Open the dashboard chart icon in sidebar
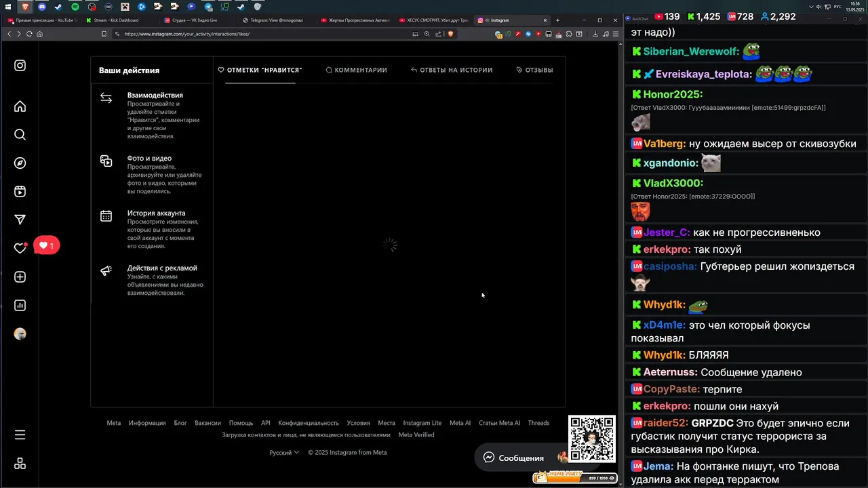Screen dimensions: 868x488 pyautogui.click(x=20, y=306)
